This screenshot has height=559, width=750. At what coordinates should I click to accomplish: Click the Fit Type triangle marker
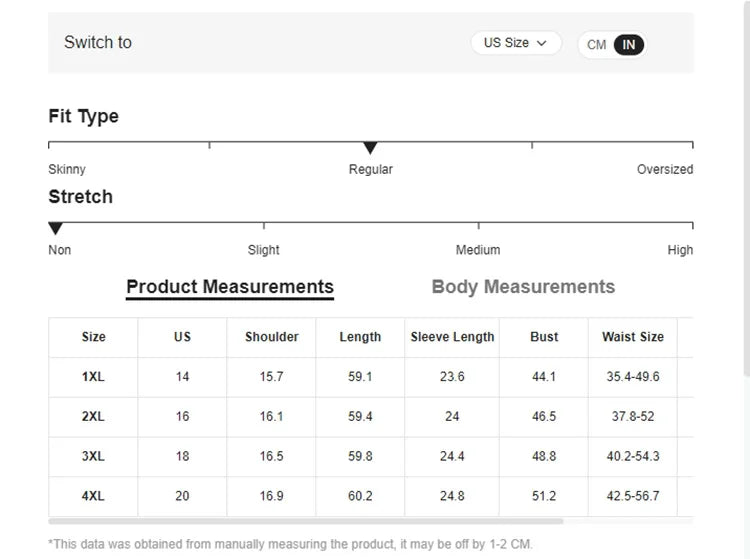click(370, 148)
